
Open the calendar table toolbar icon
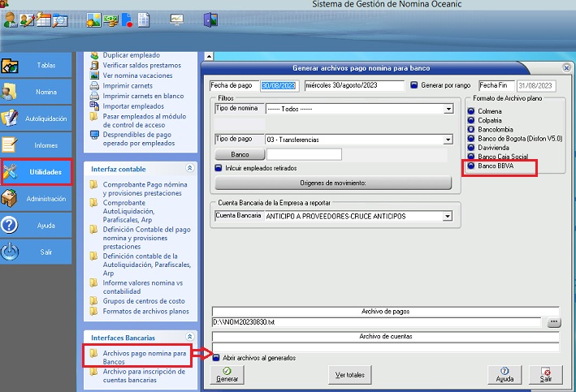pos(43,19)
